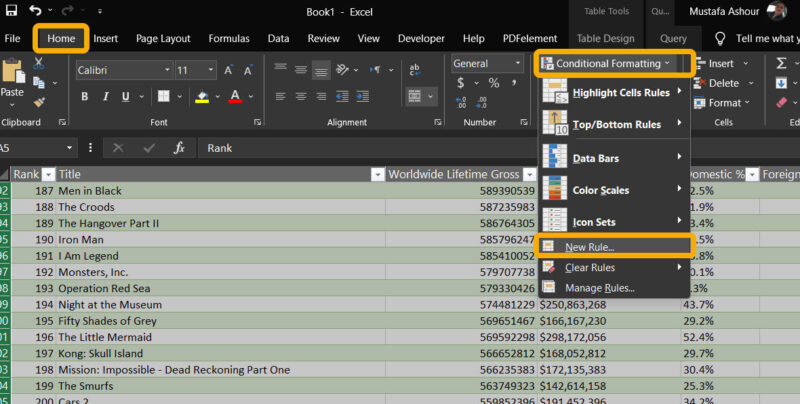Screen dimensions: 800x404
Task: Click the Undo arrow icon
Action: click(x=35, y=10)
